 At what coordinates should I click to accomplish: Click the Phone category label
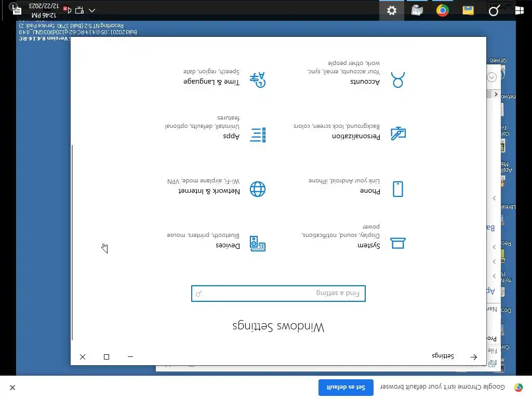click(370, 191)
